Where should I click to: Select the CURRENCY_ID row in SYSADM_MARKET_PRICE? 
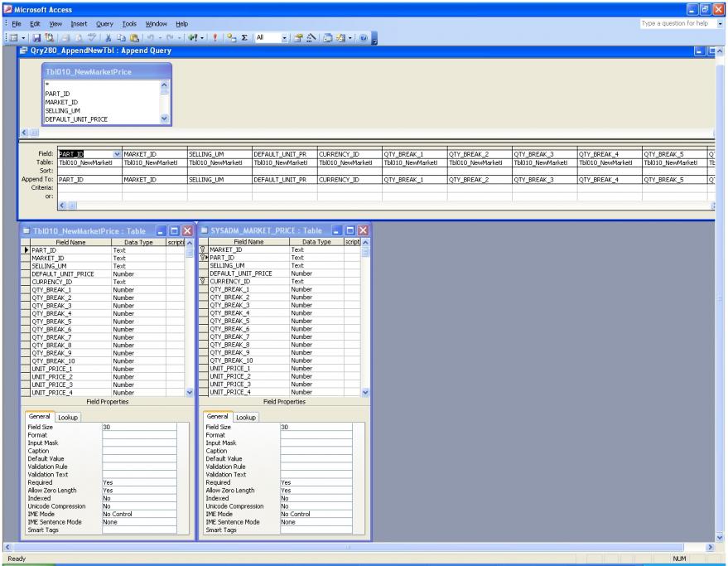tap(248, 281)
